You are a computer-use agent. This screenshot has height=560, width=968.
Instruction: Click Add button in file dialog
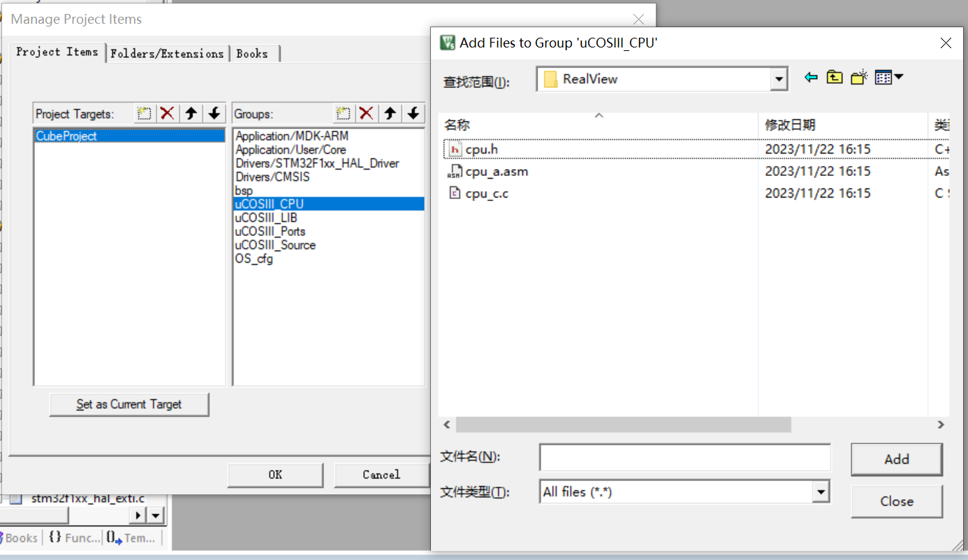pyautogui.click(x=897, y=459)
